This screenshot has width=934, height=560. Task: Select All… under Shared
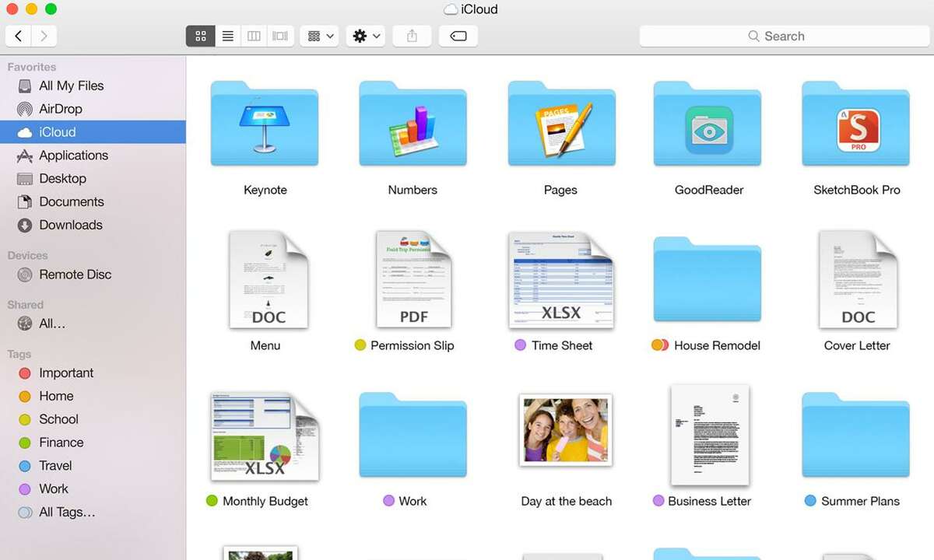pos(93,324)
